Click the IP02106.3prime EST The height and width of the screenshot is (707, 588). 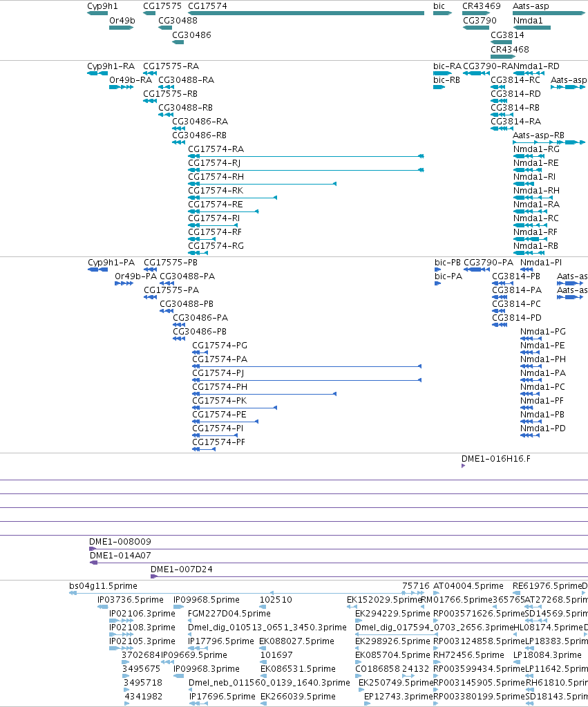tap(122, 621)
